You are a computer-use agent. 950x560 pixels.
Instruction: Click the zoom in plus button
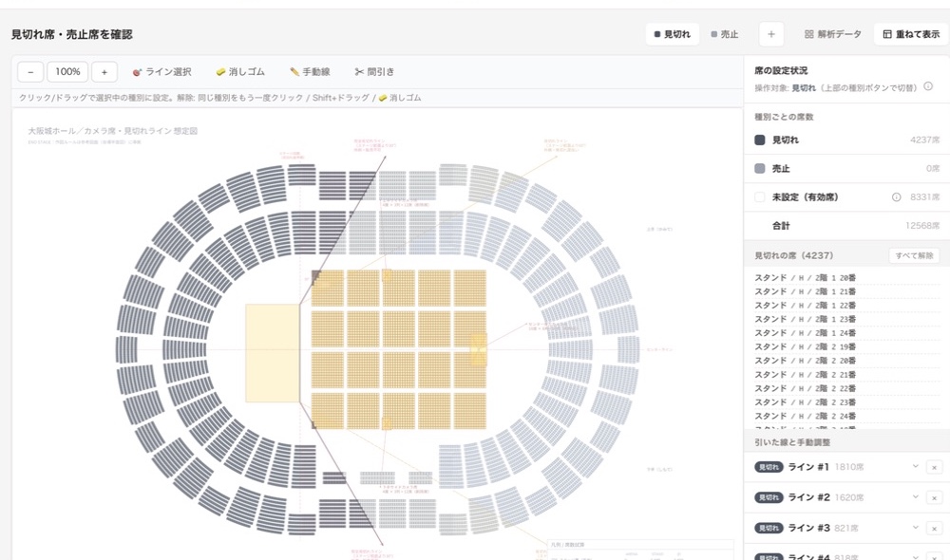(x=104, y=71)
